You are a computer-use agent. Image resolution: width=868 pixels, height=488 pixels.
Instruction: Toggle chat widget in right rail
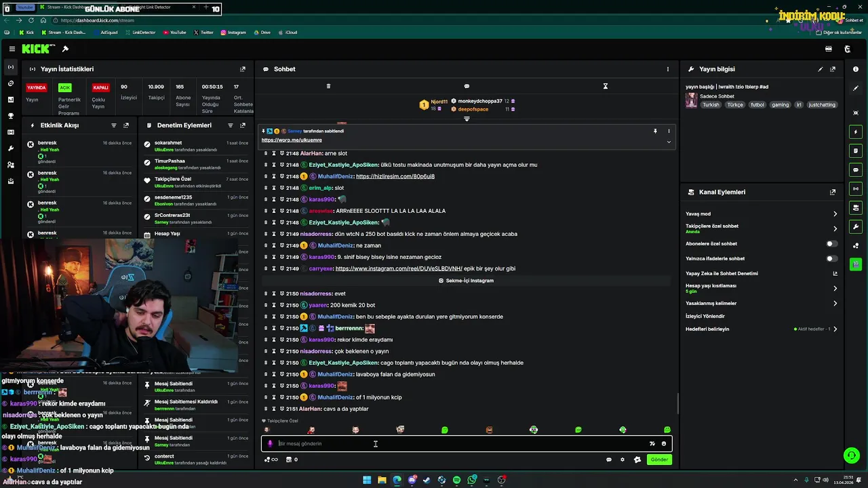point(856,170)
